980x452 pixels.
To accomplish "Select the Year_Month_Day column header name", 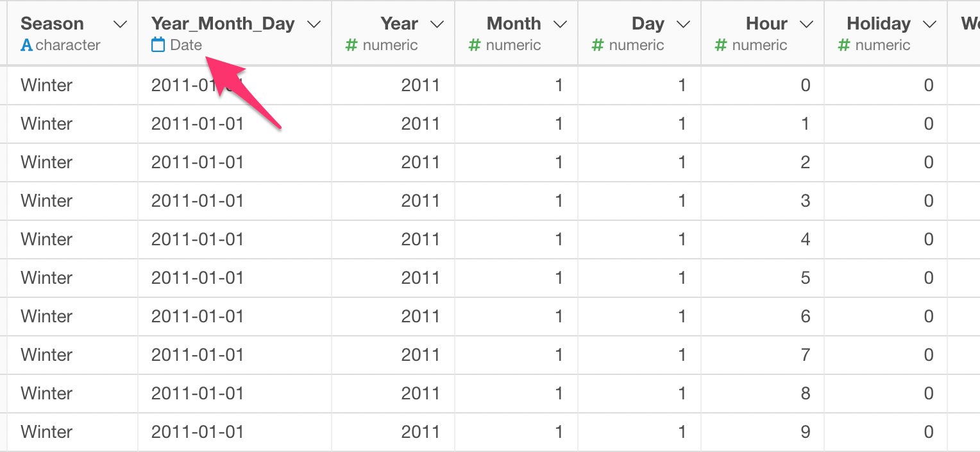I will point(223,24).
